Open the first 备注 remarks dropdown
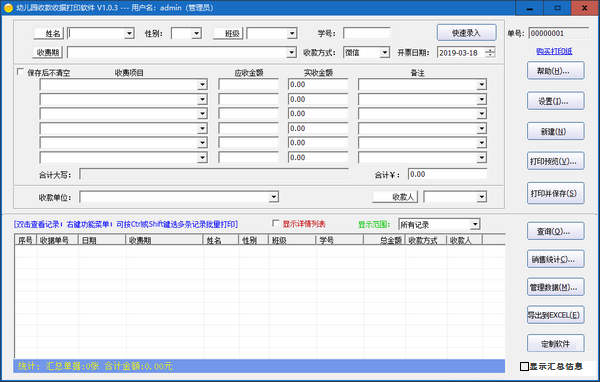 click(482, 85)
